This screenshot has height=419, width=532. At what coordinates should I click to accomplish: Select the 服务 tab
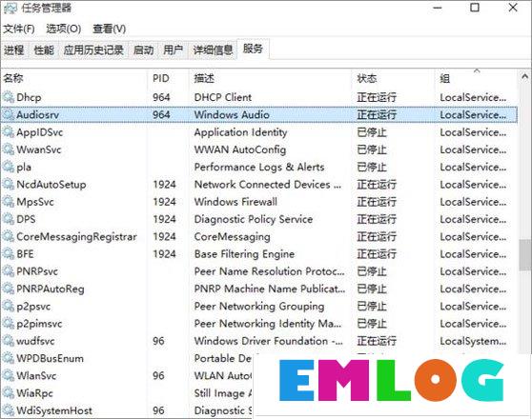pos(253,50)
